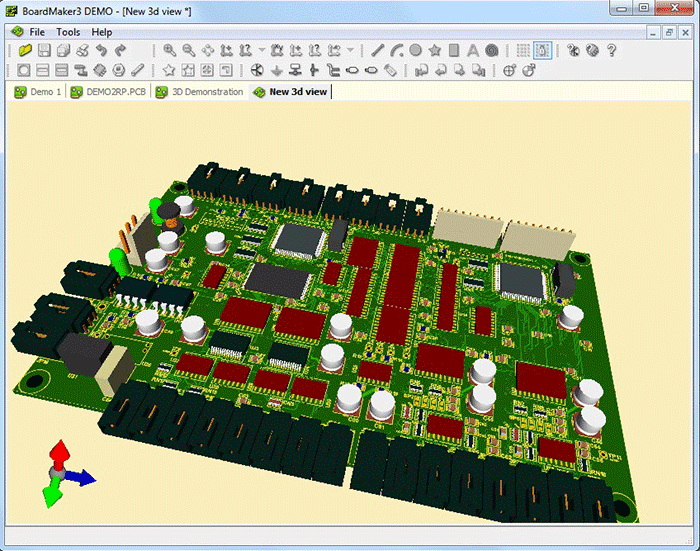The width and height of the screenshot is (700, 551).
Task: Click the context help pointer icon
Action: click(573, 50)
